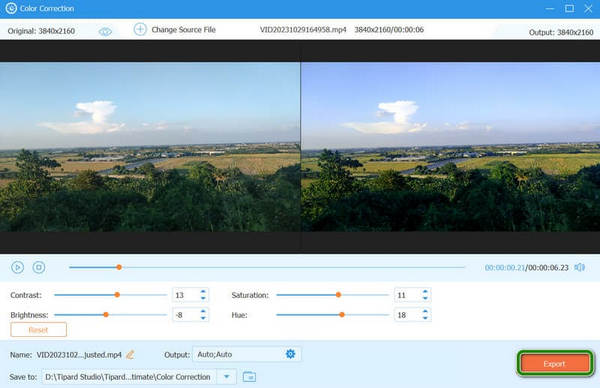
Task: Click the Original: 3840x2160 label
Action: [x=41, y=31]
